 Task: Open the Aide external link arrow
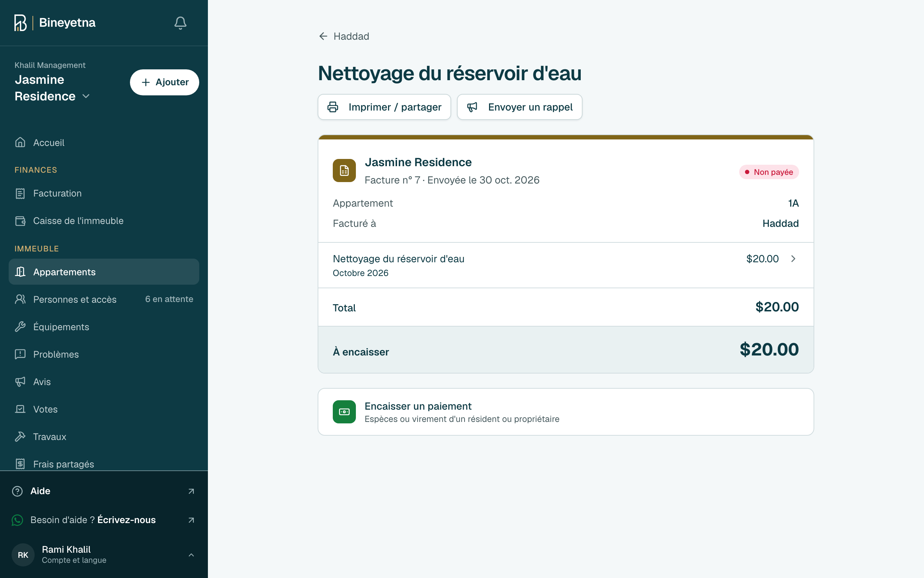(191, 491)
